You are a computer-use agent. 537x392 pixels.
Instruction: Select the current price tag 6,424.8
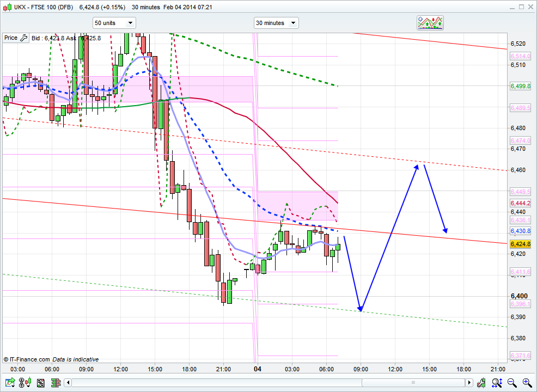(521, 244)
